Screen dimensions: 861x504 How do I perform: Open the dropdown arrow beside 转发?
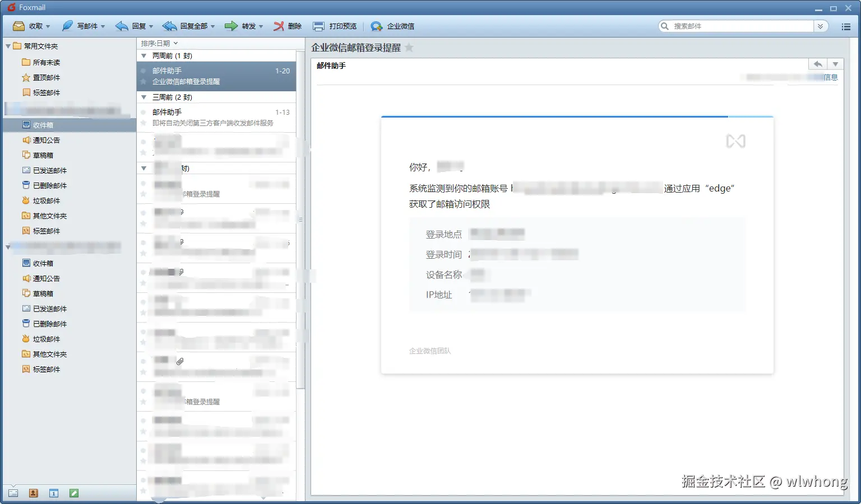click(261, 26)
